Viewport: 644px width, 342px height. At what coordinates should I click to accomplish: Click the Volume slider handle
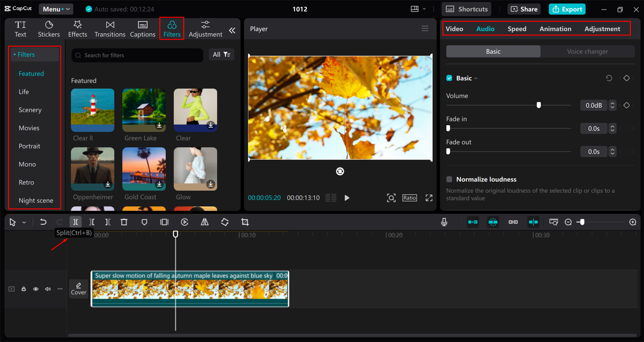coord(539,105)
